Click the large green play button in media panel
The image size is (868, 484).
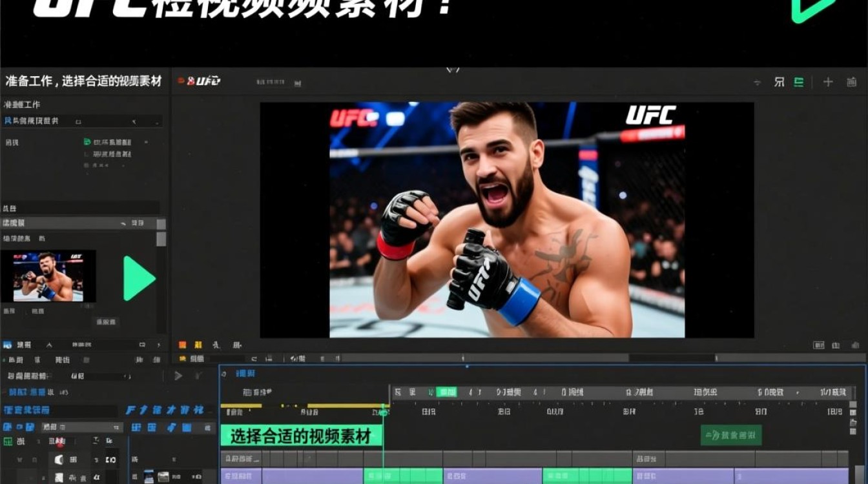[139, 278]
